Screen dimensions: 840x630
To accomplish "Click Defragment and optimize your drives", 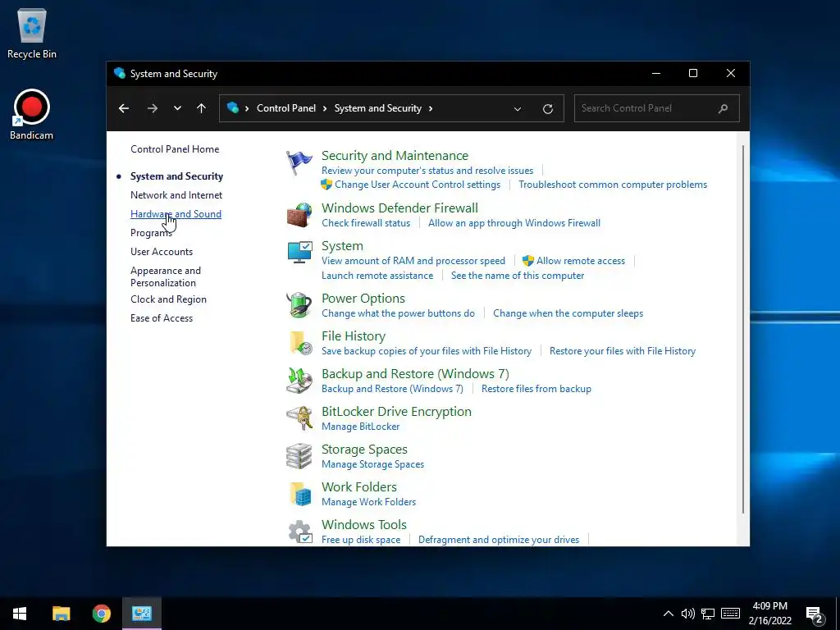I will coord(499,540).
